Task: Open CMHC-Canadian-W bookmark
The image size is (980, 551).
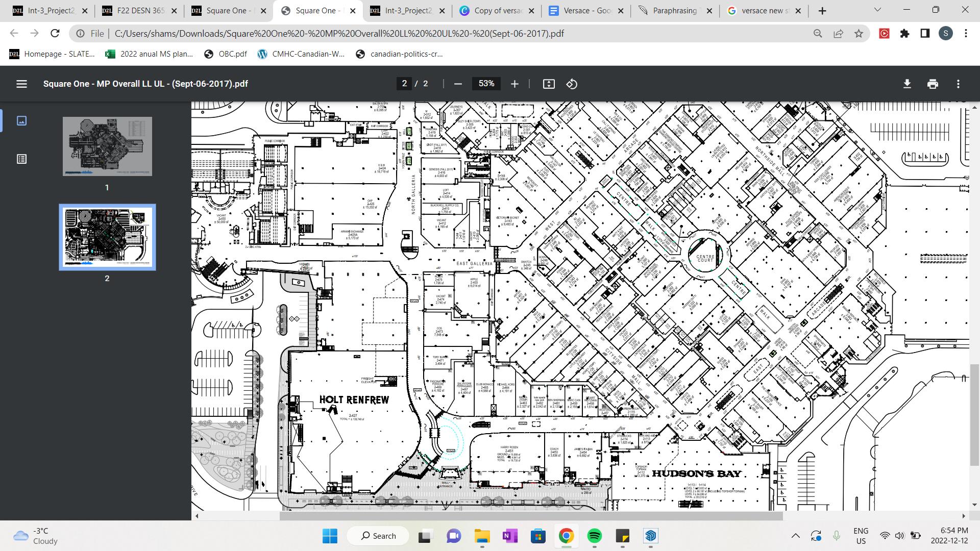Action: point(301,54)
